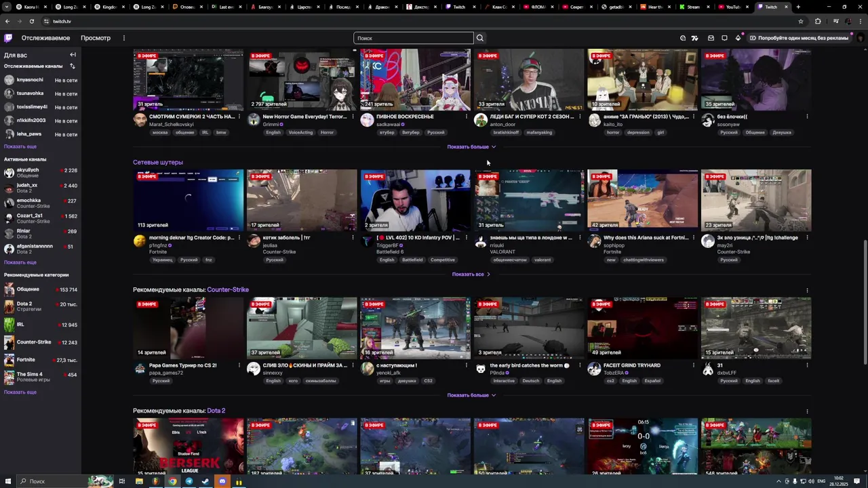Click in the Twitch search field
Image resolution: width=868 pixels, height=488 pixels.
pyautogui.click(x=413, y=38)
